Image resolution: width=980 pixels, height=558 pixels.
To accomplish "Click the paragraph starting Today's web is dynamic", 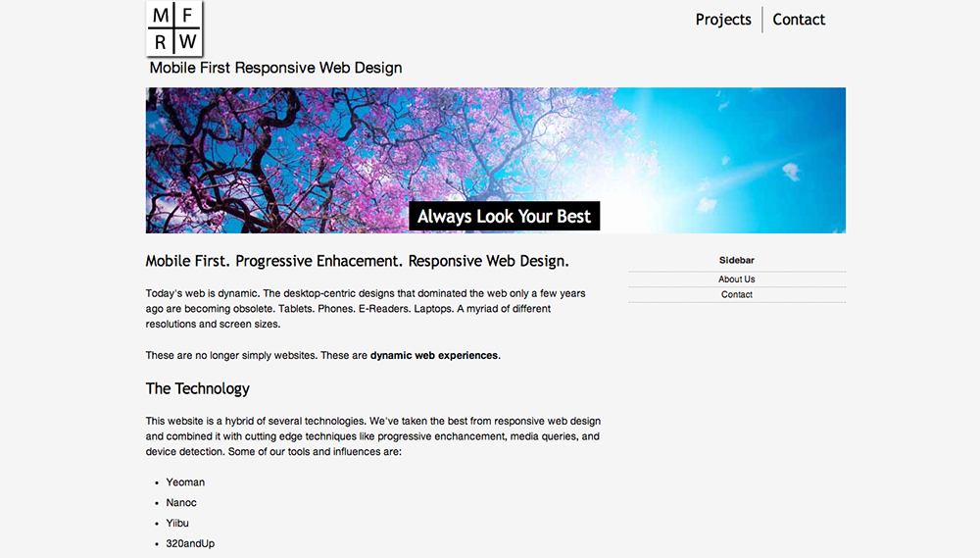I will 366,308.
